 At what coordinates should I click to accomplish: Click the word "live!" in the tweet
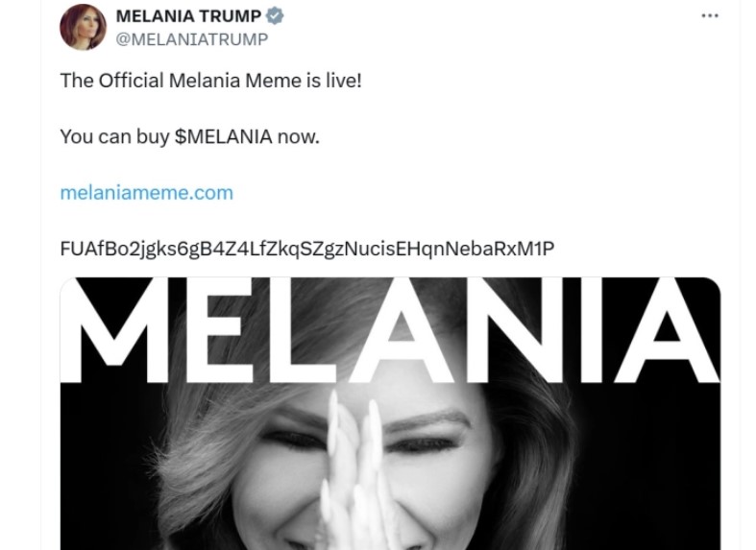click(341, 81)
